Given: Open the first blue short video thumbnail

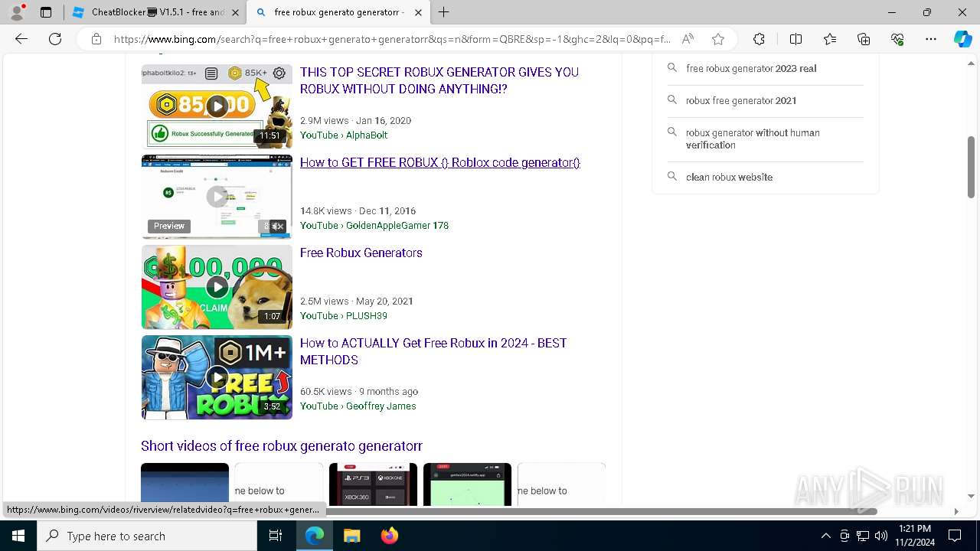Looking at the screenshot, I should point(185,484).
